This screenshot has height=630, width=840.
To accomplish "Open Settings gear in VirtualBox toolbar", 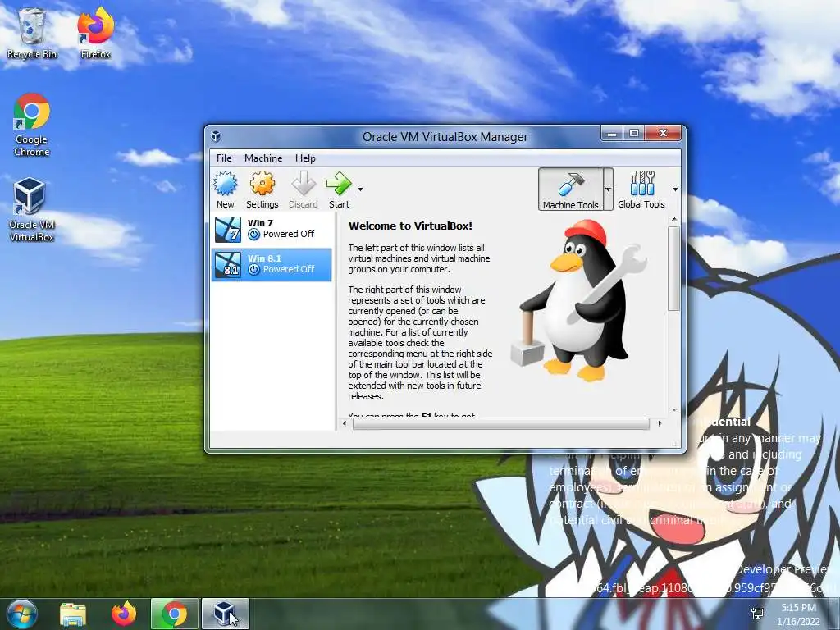I will click(262, 184).
